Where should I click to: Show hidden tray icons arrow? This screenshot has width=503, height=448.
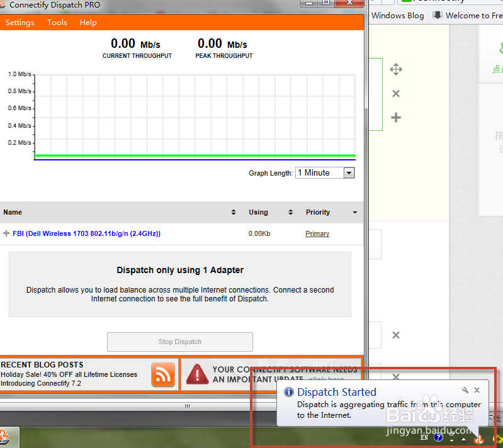(463, 439)
